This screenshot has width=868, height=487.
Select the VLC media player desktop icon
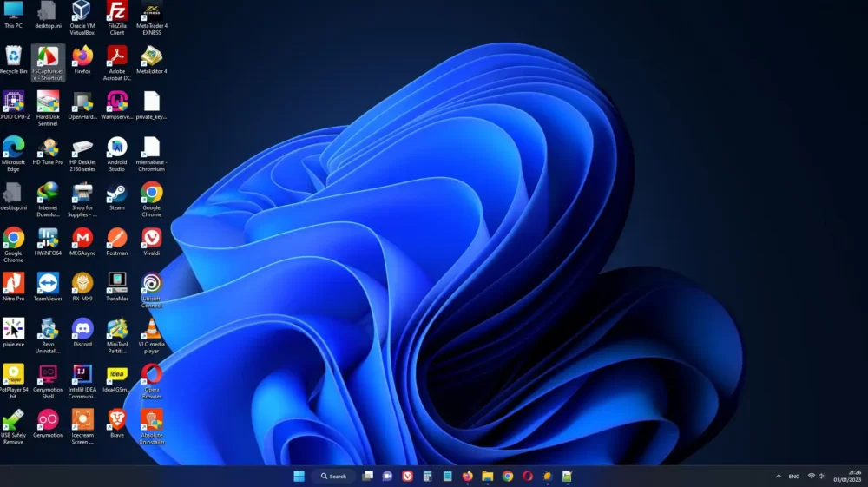click(x=152, y=336)
